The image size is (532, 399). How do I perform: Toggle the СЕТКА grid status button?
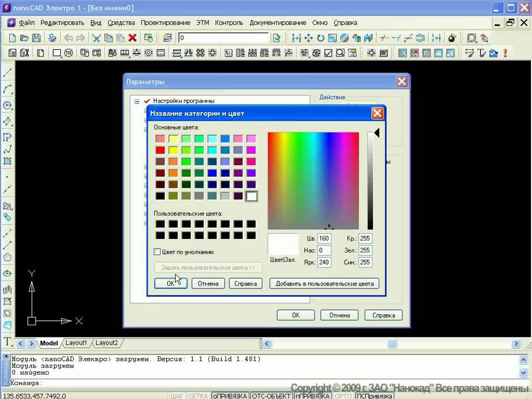pyautogui.click(x=198, y=396)
